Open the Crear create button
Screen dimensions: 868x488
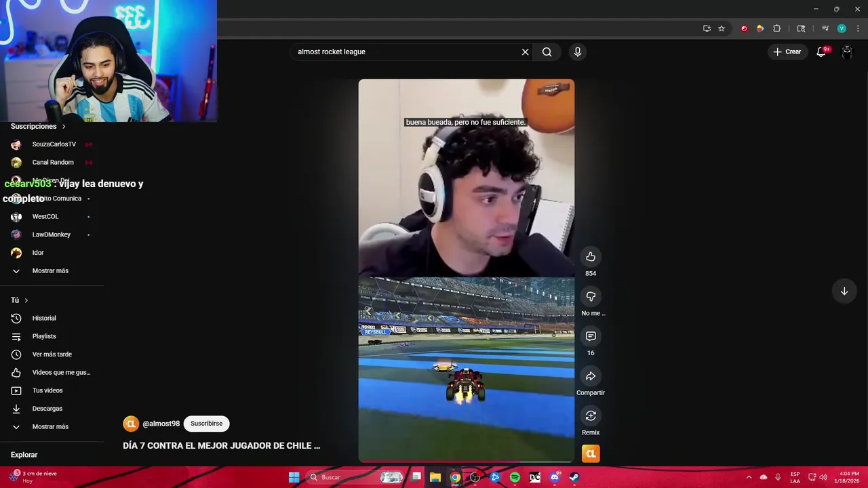pos(787,52)
